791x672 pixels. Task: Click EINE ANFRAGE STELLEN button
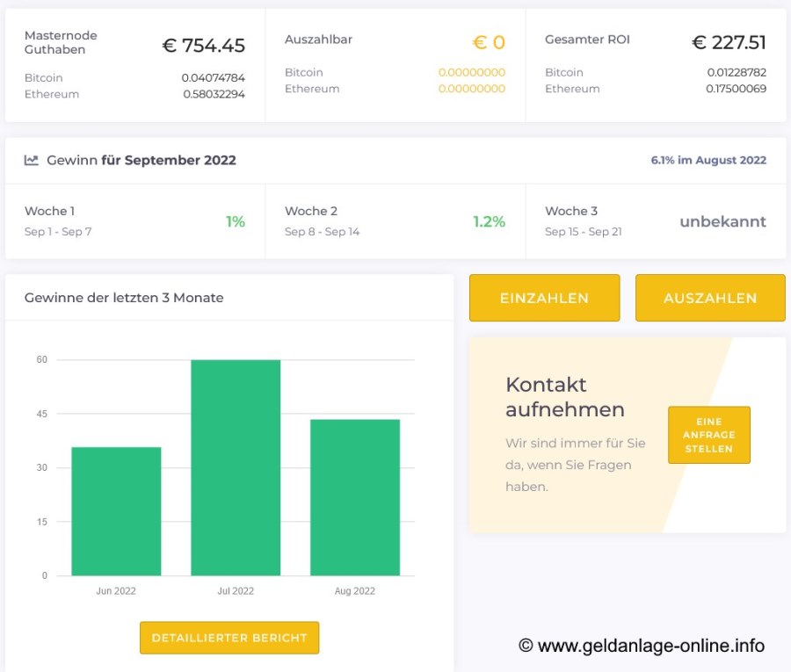[x=708, y=435]
